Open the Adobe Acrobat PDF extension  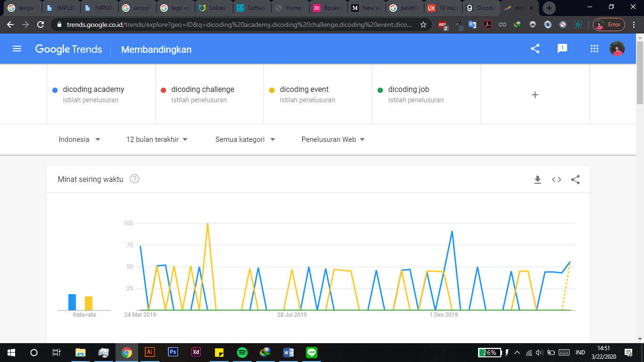(x=487, y=25)
